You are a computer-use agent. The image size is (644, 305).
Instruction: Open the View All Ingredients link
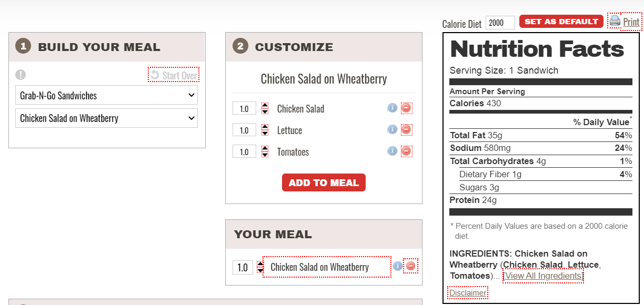click(x=542, y=276)
